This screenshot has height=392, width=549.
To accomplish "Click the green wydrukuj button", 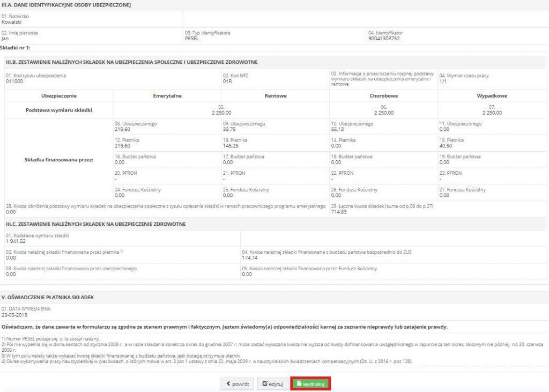I will (x=308, y=384).
